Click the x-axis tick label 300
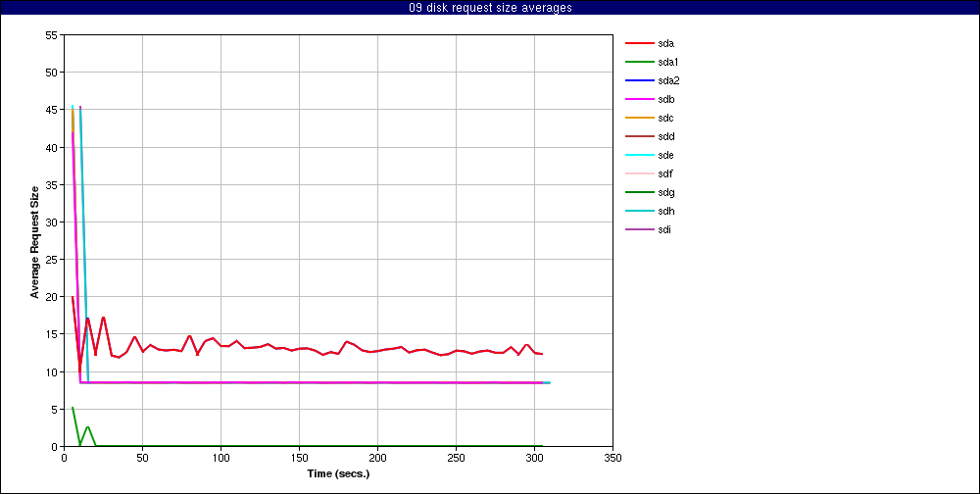This screenshot has height=494, width=980. coord(534,457)
